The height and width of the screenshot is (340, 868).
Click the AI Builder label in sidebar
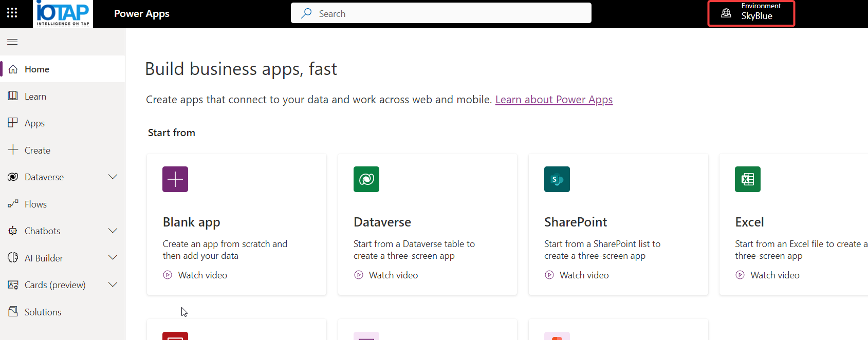point(44,258)
